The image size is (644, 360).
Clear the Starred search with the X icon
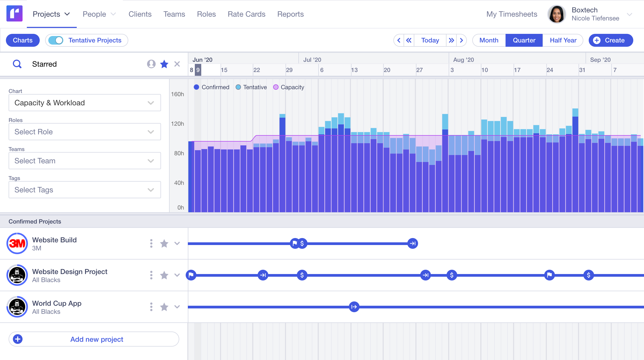tap(177, 64)
